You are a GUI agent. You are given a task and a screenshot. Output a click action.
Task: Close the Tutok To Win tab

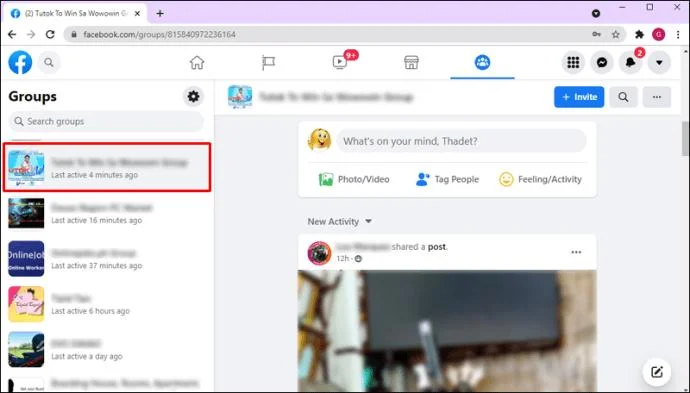[x=137, y=14]
